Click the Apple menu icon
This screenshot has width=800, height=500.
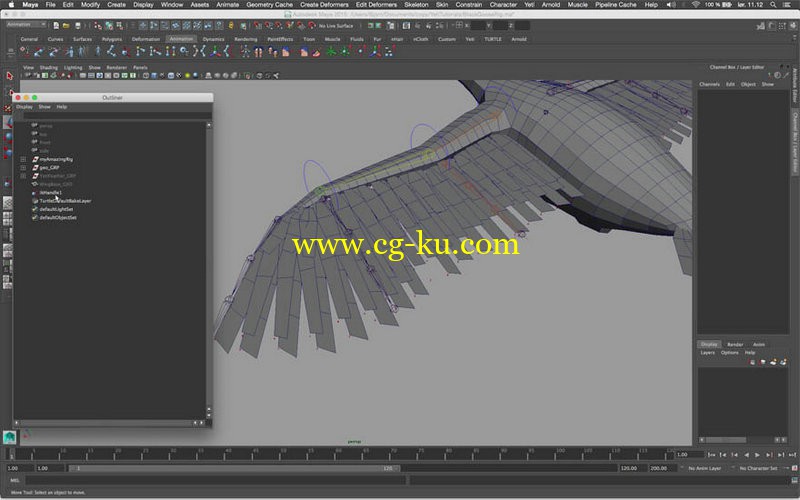[11, 5]
